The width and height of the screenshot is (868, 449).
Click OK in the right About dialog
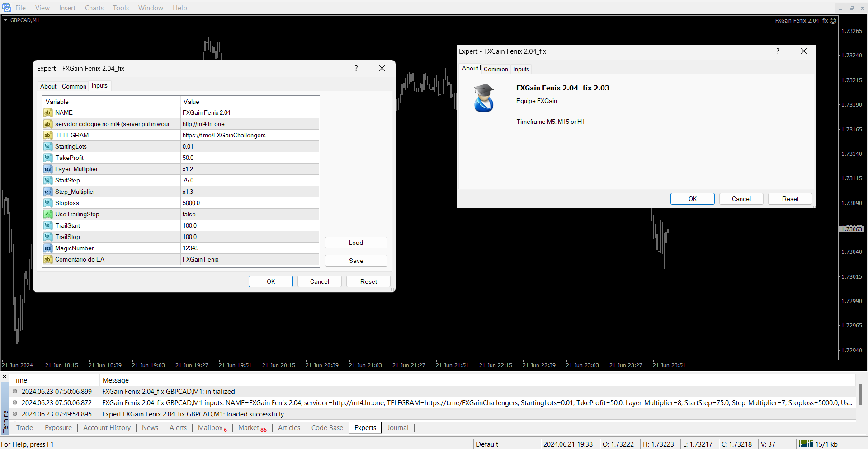click(693, 199)
